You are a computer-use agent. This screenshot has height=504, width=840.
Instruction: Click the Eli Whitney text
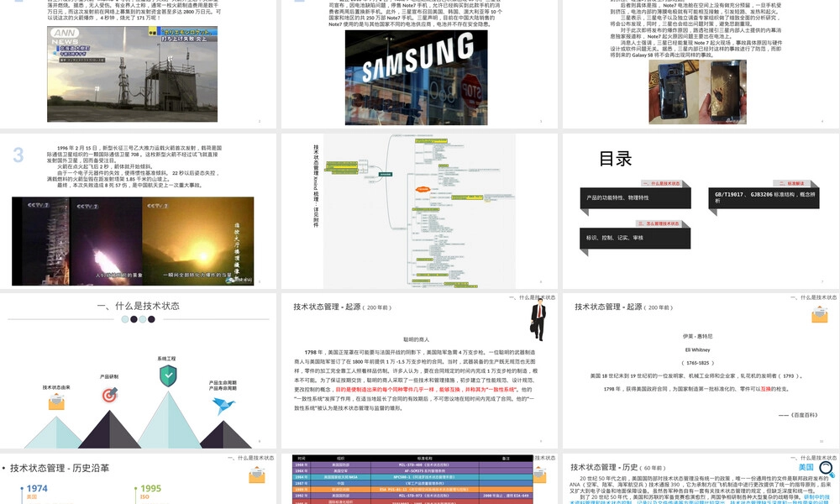click(x=697, y=349)
